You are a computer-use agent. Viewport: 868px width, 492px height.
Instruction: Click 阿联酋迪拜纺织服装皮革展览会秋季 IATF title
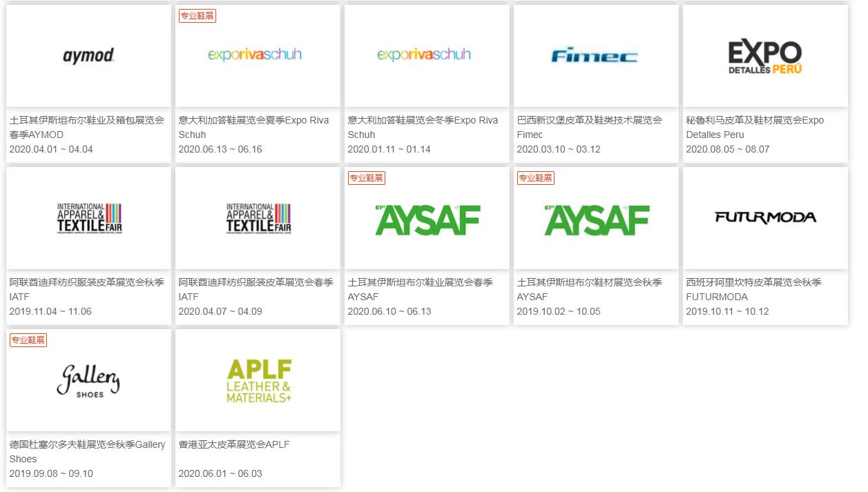click(87, 289)
